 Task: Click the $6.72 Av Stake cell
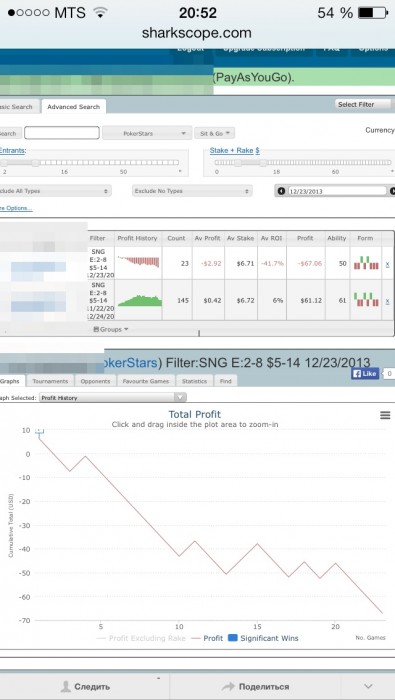point(241,300)
